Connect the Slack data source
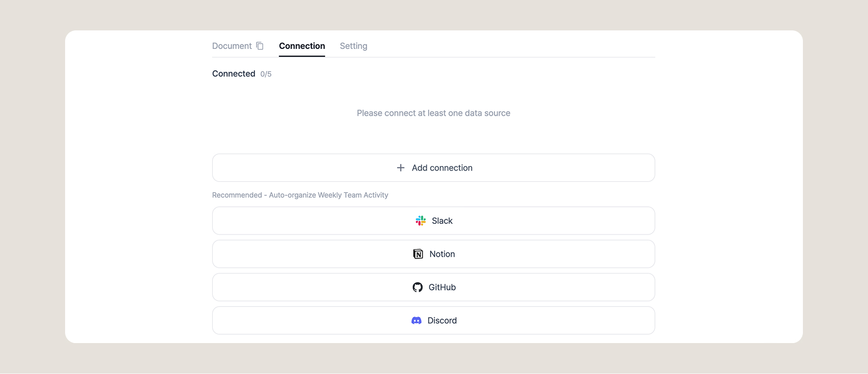The width and height of the screenshot is (868, 374). tap(433, 221)
